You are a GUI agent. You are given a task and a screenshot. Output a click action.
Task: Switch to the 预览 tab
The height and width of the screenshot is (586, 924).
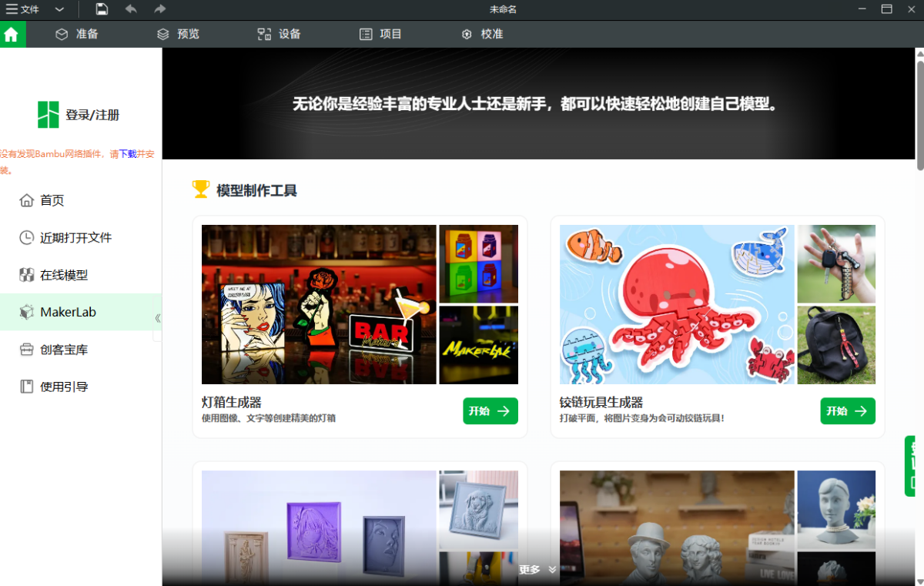coord(178,34)
